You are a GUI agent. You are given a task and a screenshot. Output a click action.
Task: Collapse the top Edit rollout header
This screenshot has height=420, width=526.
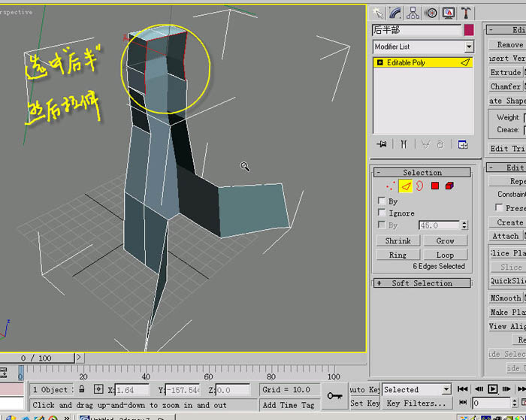coord(506,30)
